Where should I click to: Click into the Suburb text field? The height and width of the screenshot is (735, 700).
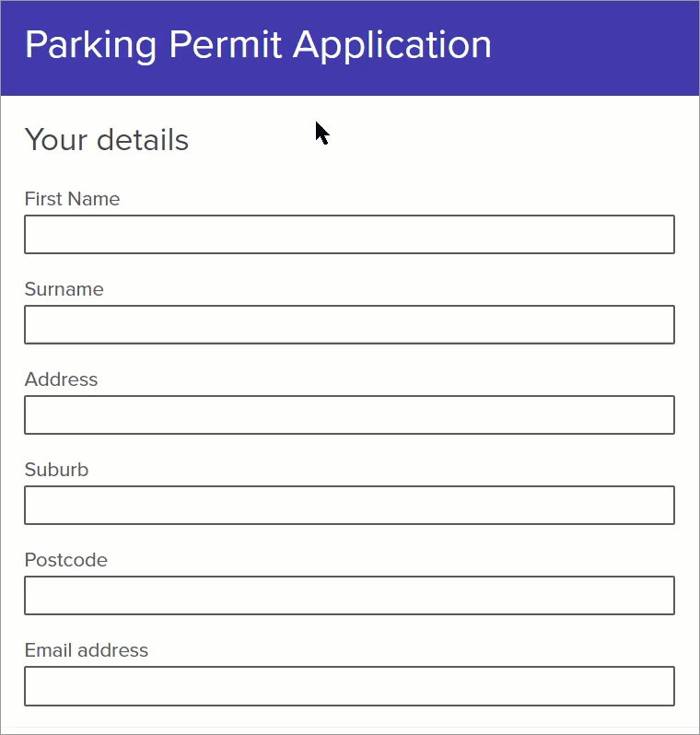coord(349,506)
